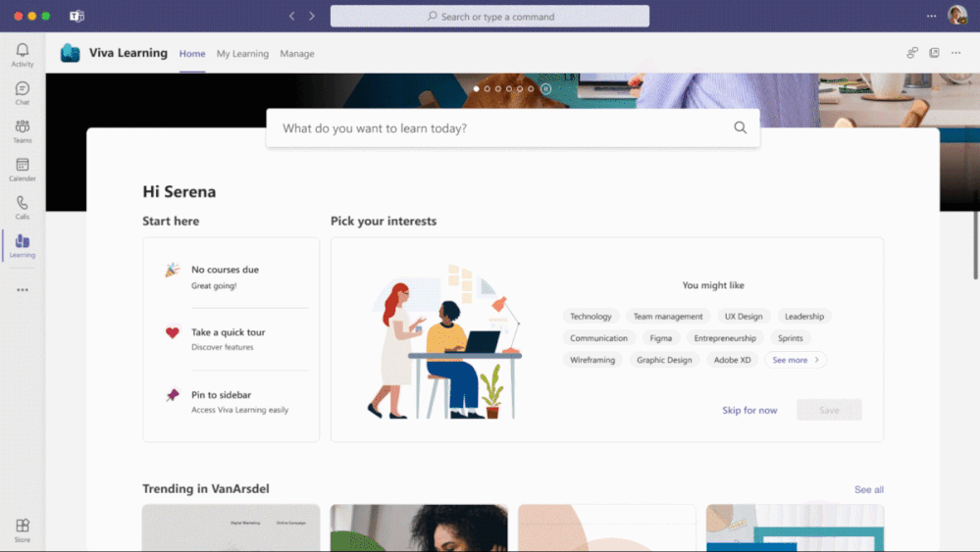Screen dimensions: 980x552
Task: Open the Activity bell in sidebar
Action: click(23, 55)
